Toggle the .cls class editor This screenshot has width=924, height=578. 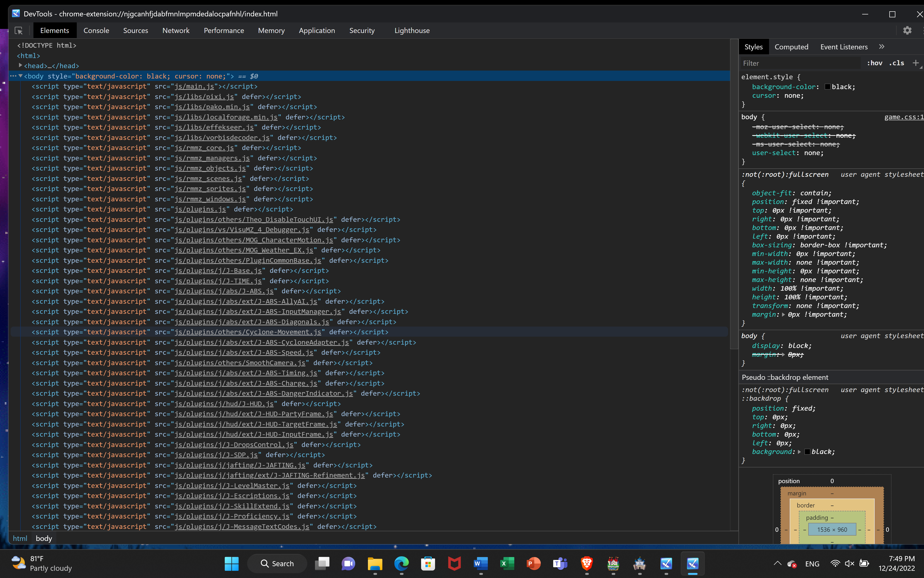tap(896, 63)
